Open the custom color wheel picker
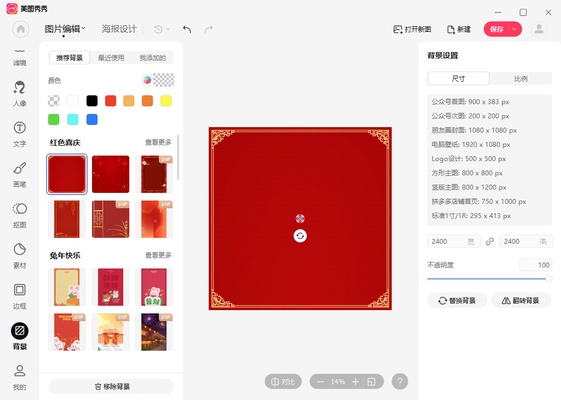Image resolution: width=561 pixels, height=400 pixels. 147,80
